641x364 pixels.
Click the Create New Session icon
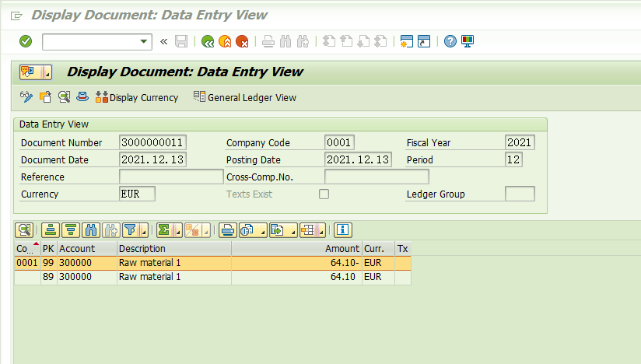pyautogui.click(x=406, y=41)
